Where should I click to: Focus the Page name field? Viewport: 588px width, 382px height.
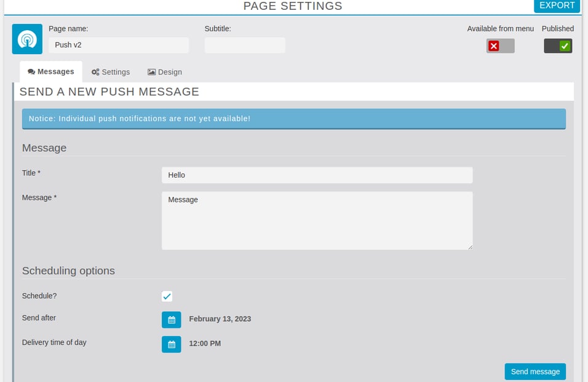coord(119,45)
